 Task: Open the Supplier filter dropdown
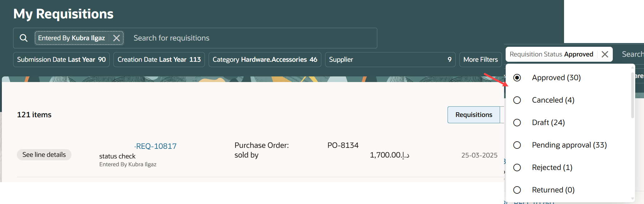pos(390,59)
